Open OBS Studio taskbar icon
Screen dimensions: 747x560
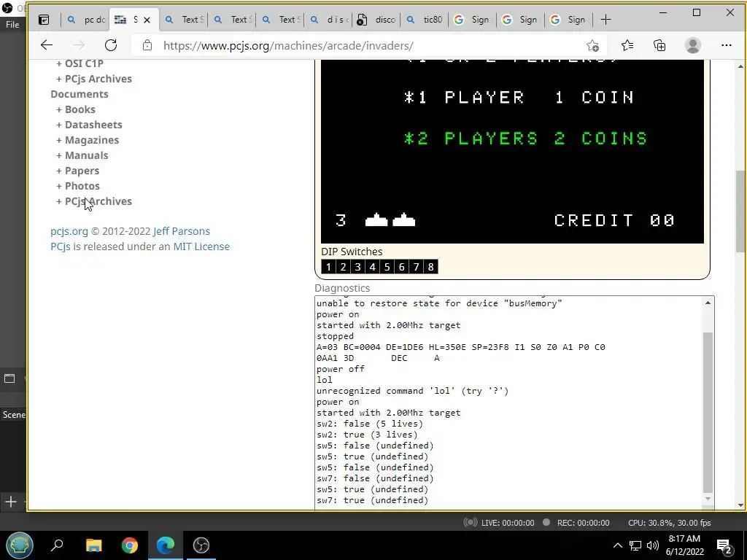(201, 545)
